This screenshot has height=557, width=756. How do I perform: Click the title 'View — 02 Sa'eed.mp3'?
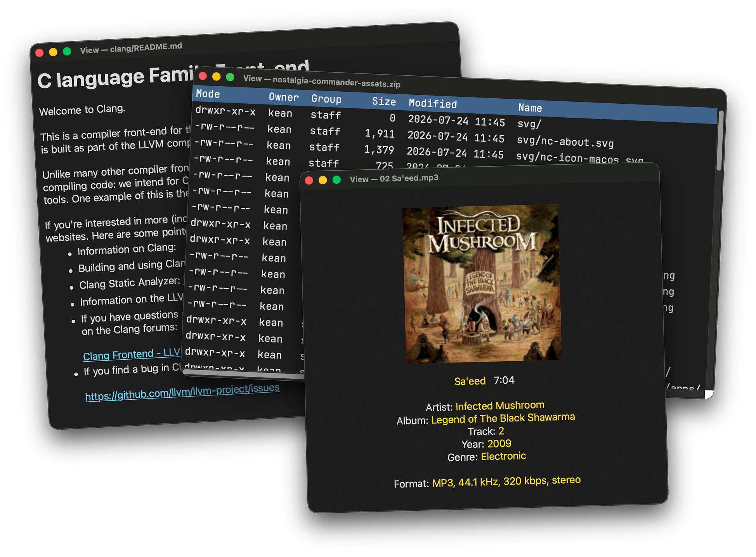coord(394,178)
